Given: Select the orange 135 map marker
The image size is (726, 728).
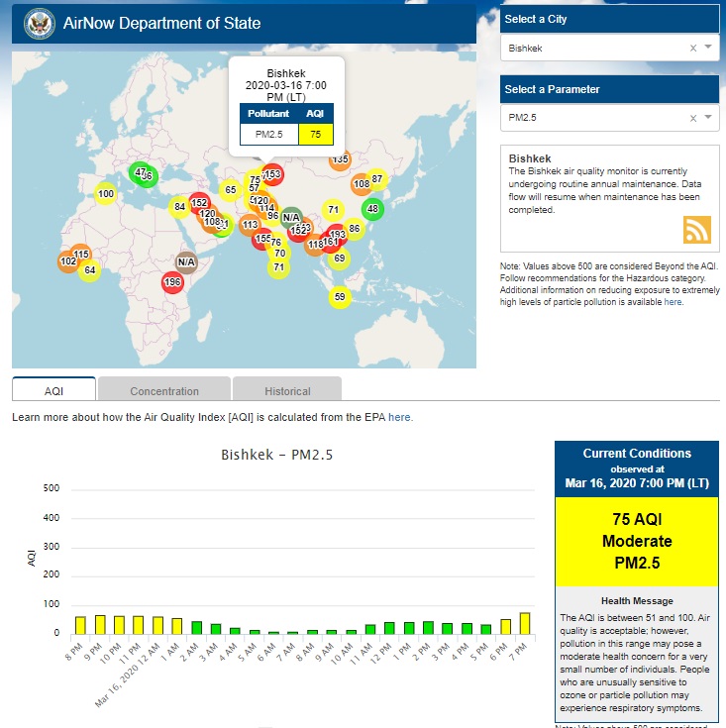Looking at the screenshot, I should point(340,159).
